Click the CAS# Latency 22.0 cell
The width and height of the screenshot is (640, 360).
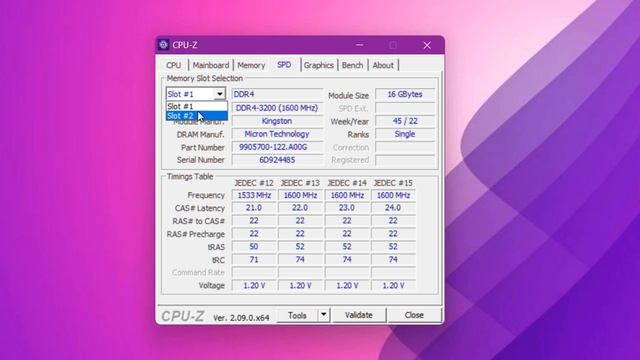[300, 208]
